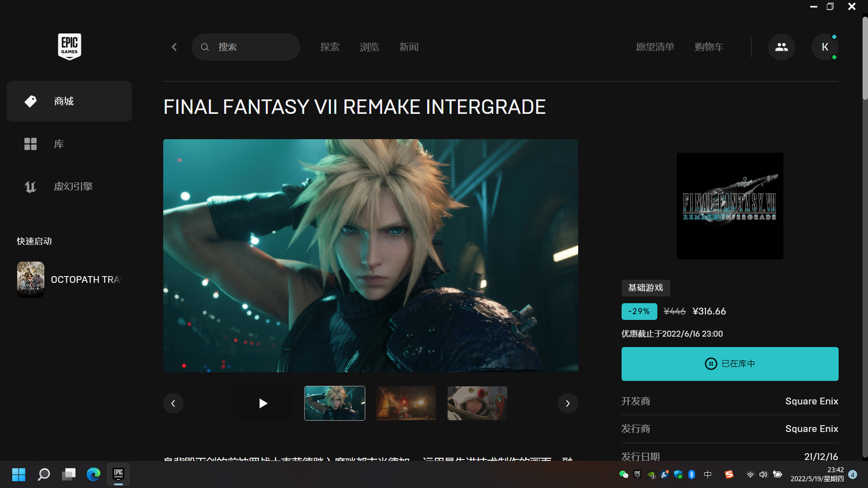Click the Epic Games logo

pos(69,47)
